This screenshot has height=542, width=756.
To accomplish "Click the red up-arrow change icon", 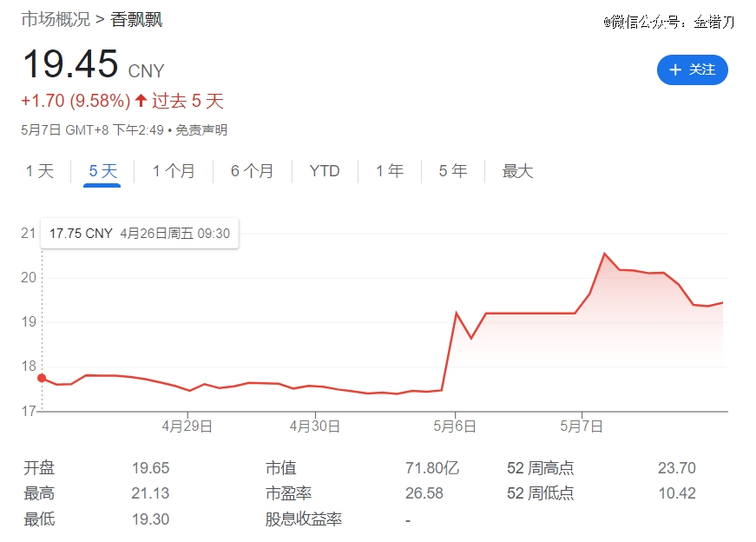I will pyautogui.click(x=141, y=101).
